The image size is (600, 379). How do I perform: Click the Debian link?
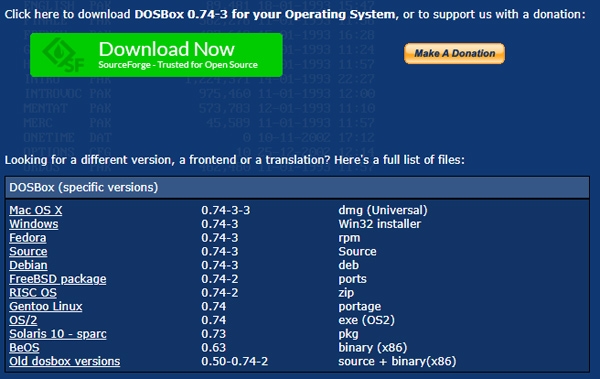click(28, 265)
